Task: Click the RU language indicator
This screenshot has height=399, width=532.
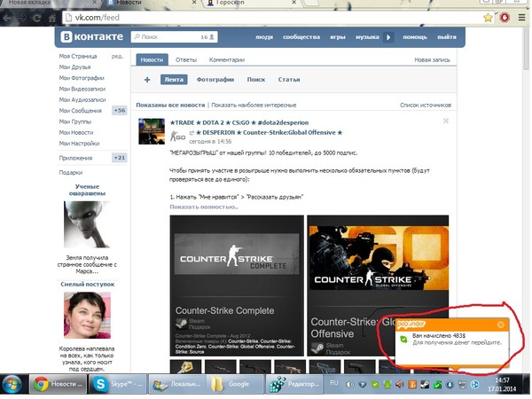Action: (334, 383)
